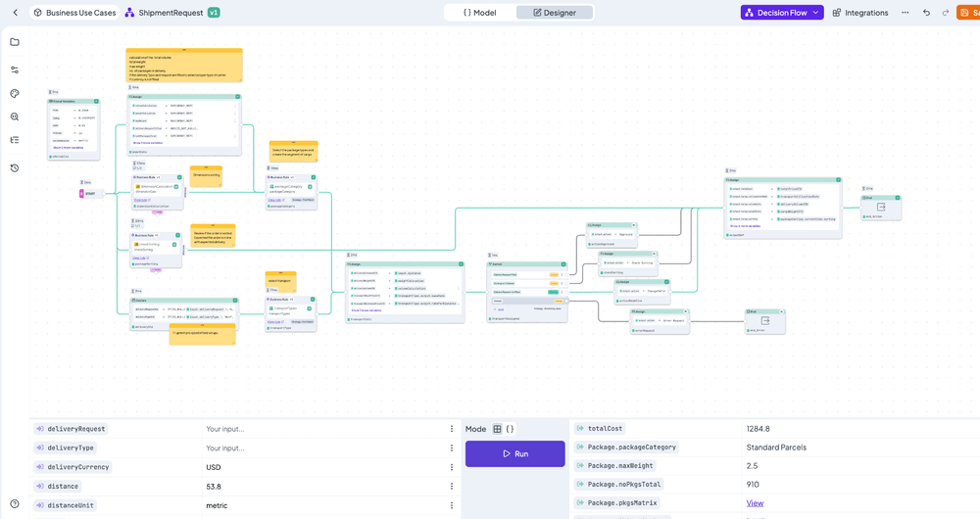The height and width of the screenshot is (519, 980).
Task: Open the Package.pkgsMatrix View link
Action: point(755,503)
